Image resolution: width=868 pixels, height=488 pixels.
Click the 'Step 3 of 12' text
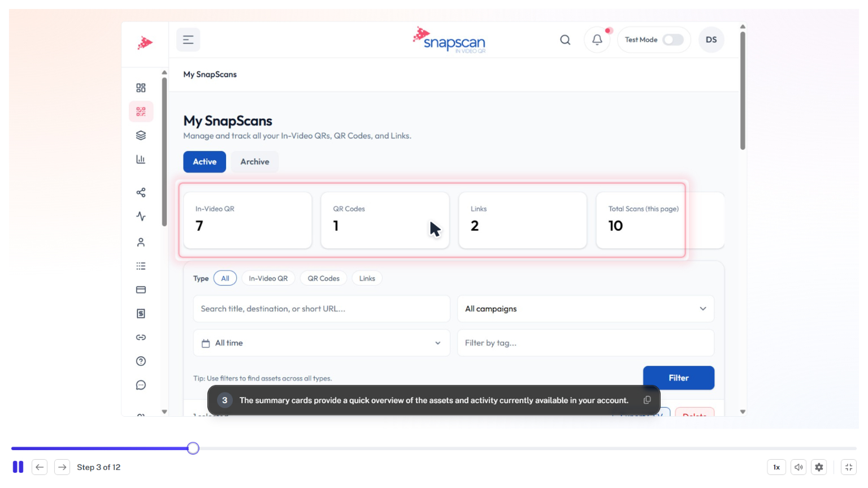tap(99, 467)
